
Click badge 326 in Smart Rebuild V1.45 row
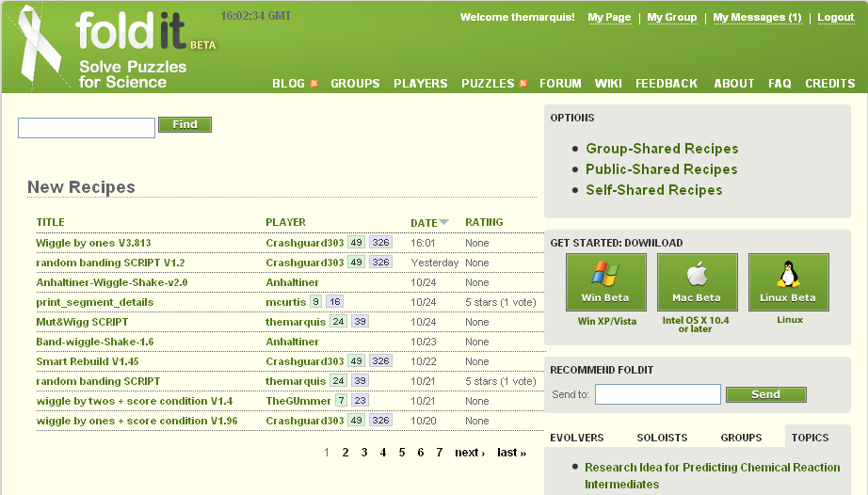click(x=380, y=360)
